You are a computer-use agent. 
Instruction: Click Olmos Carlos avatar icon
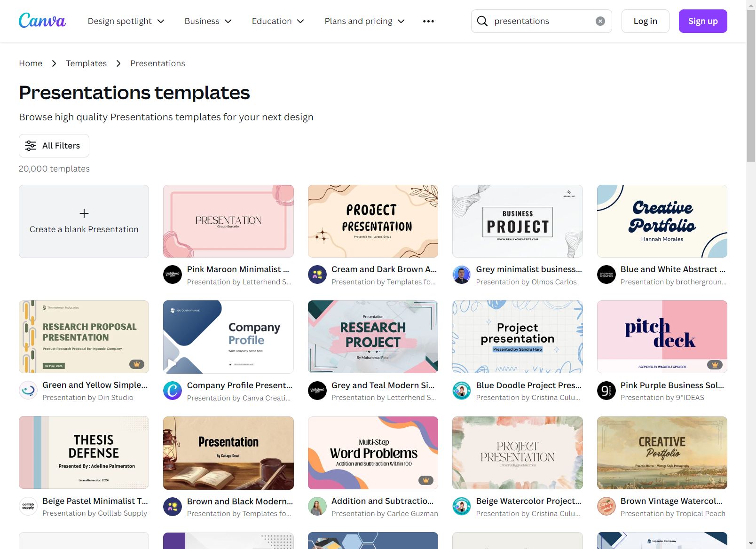click(x=462, y=274)
